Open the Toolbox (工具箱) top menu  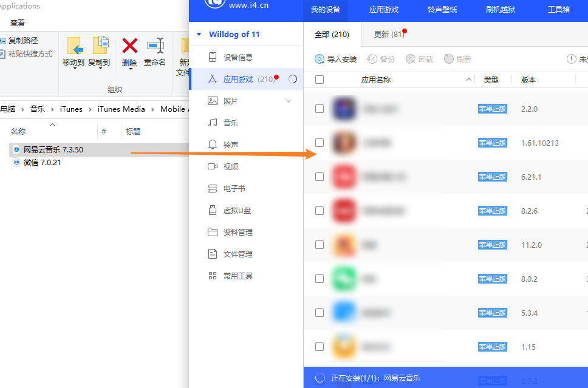point(559,10)
